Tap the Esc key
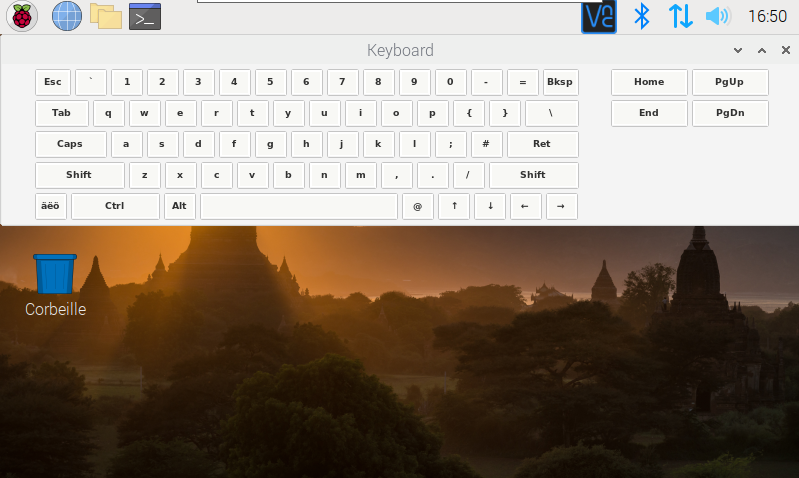799x478 pixels. pos(53,83)
